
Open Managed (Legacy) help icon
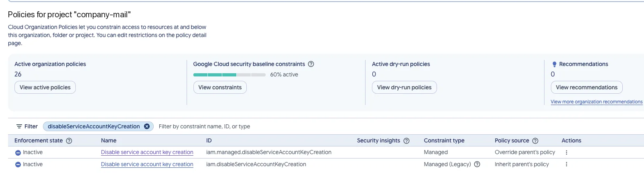(477, 164)
